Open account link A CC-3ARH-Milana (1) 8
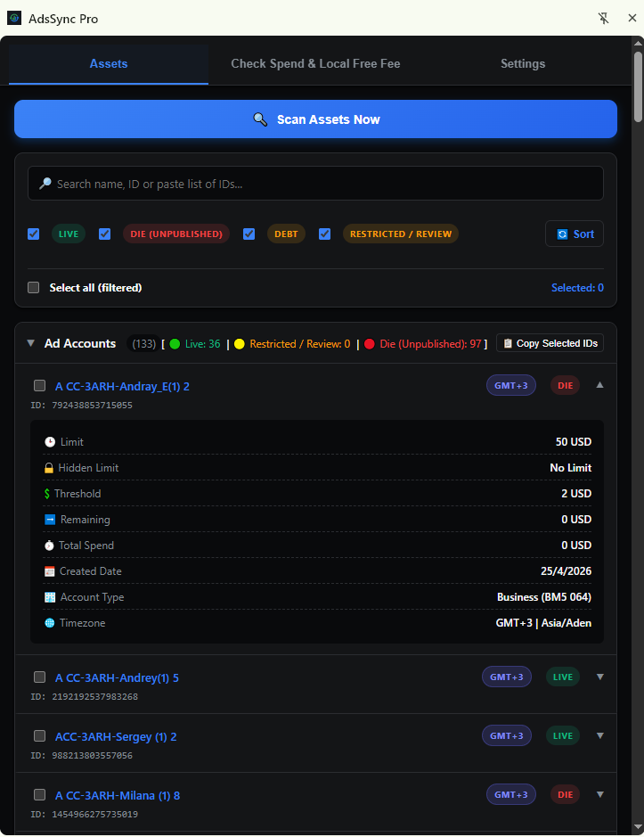The height and width of the screenshot is (837, 644). [x=118, y=795]
